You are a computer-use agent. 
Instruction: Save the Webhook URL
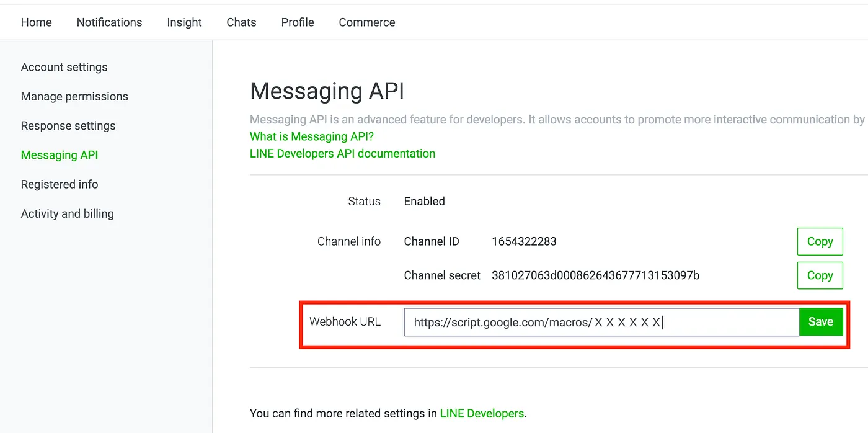(x=821, y=322)
